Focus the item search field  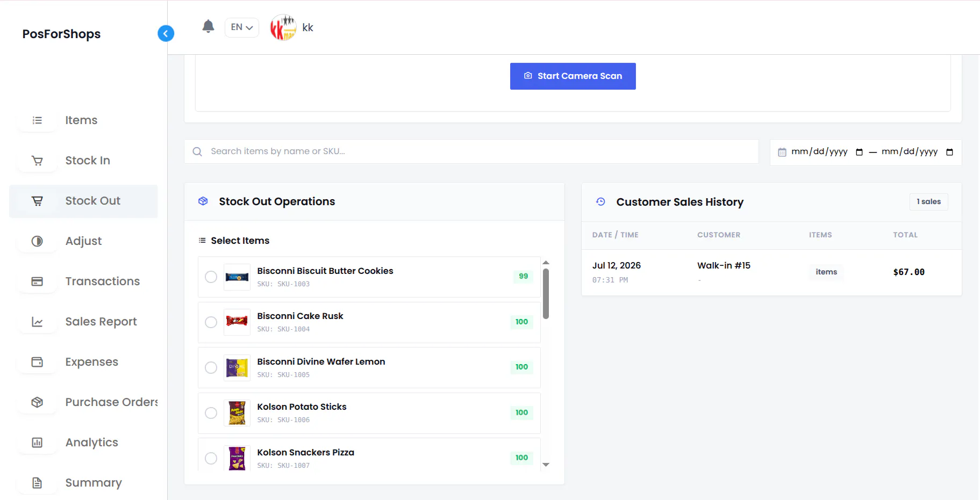pyautogui.click(x=471, y=151)
